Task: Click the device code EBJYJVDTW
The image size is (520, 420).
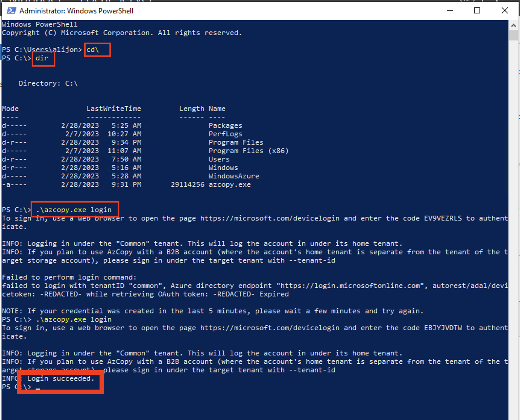Action: click(x=443, y=328)
